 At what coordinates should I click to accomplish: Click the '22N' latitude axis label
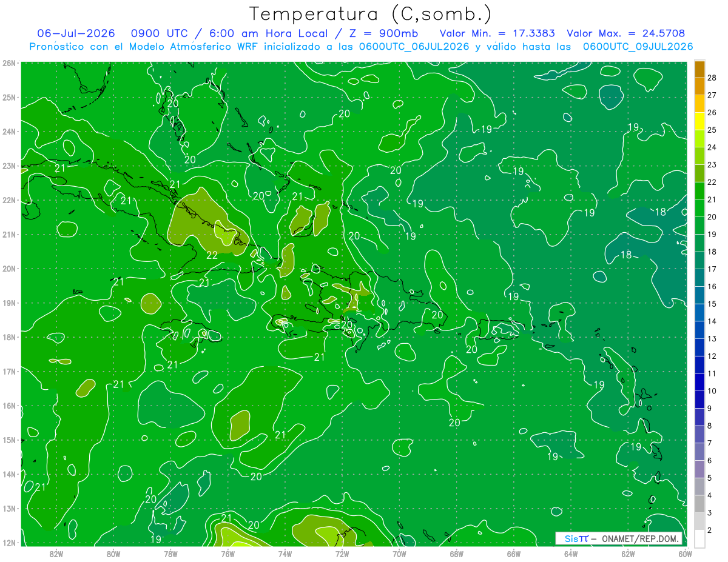[8, 200]
